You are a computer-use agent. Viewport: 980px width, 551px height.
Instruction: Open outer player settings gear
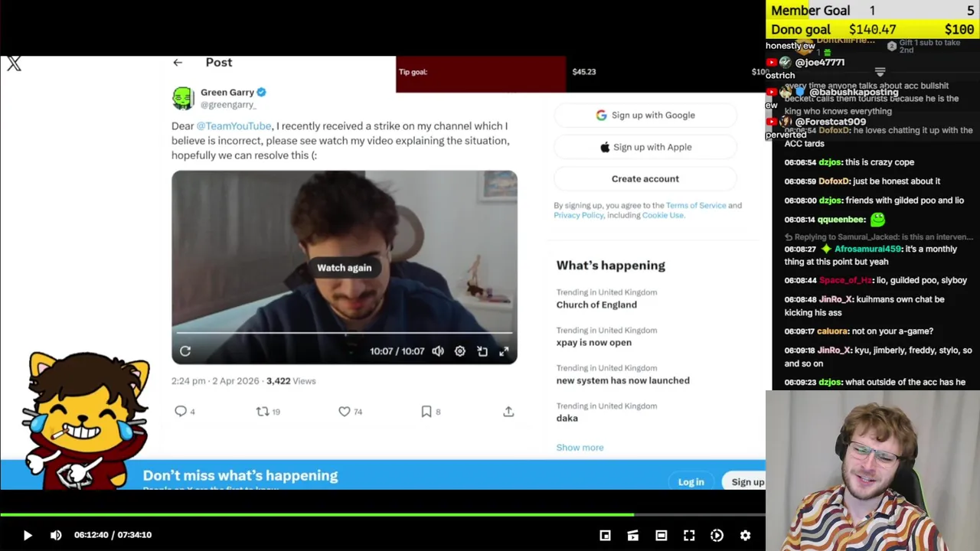tap(745, 536)
